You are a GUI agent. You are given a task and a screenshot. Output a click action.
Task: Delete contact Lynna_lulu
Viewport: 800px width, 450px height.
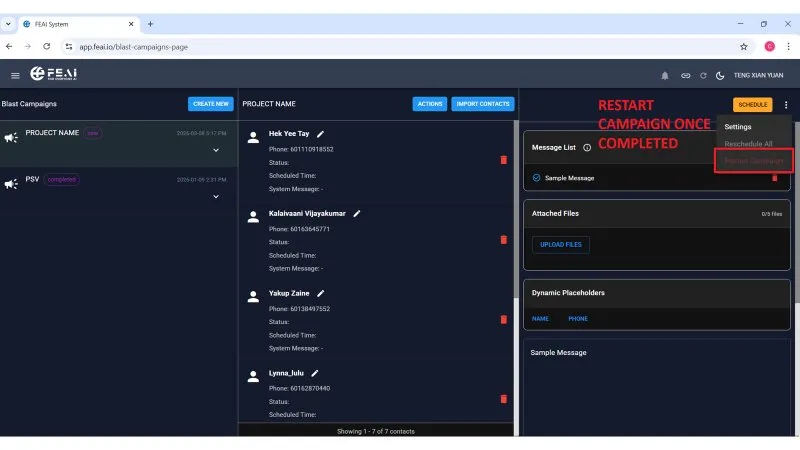504,399
